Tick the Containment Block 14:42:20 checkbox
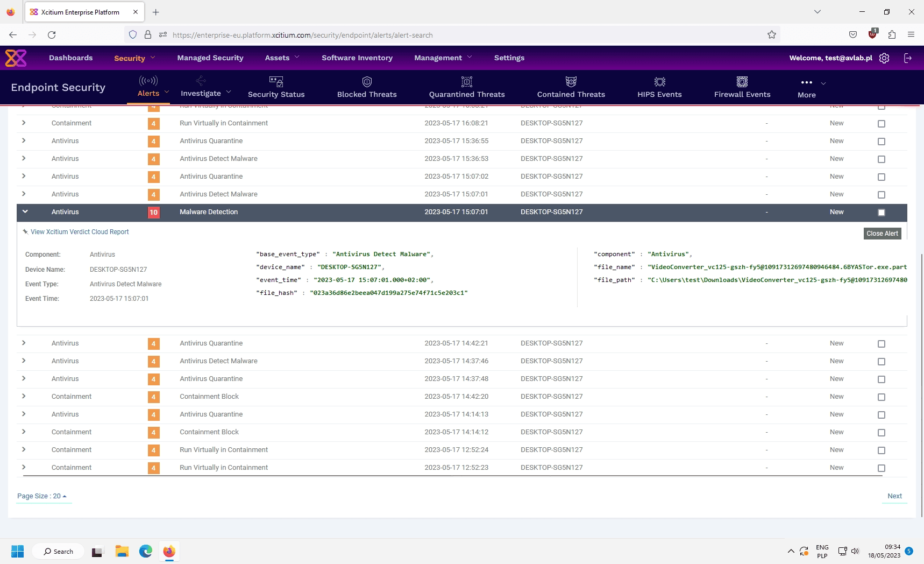924x564 pixels. (x=881, y=397)
